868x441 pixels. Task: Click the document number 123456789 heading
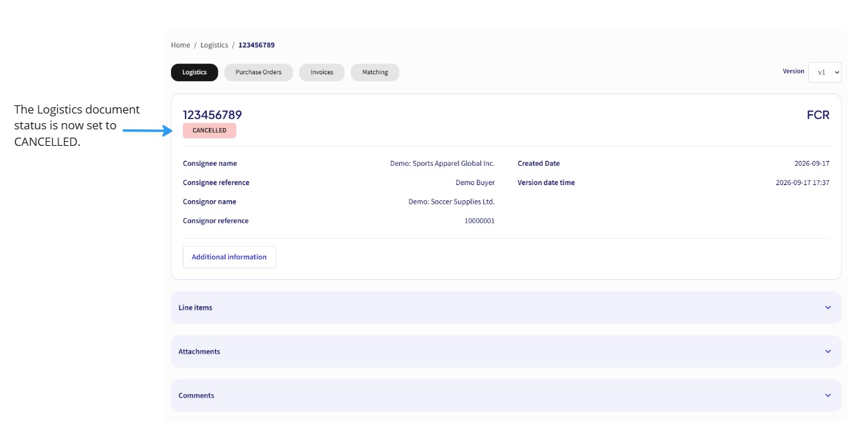212,115
